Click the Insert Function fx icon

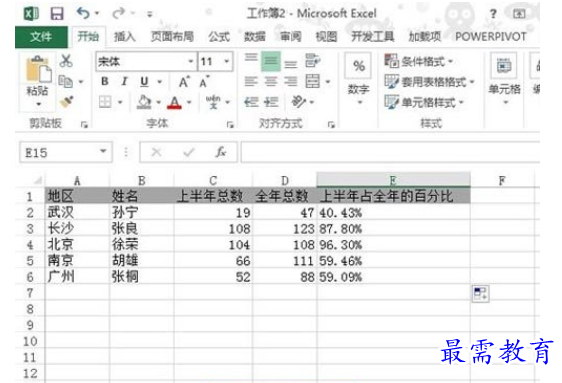(x=221, y=152)
